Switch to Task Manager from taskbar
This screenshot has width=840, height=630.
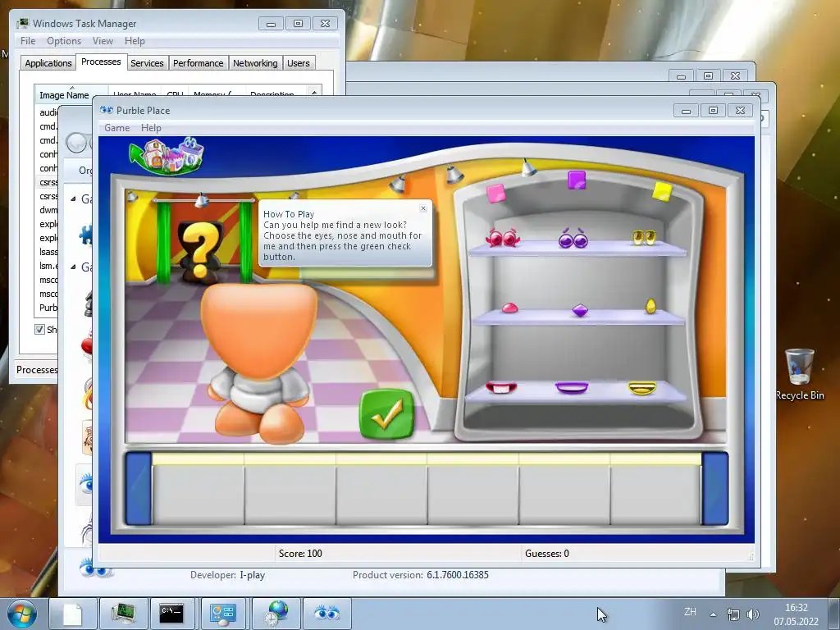click(x=123, y=614)
